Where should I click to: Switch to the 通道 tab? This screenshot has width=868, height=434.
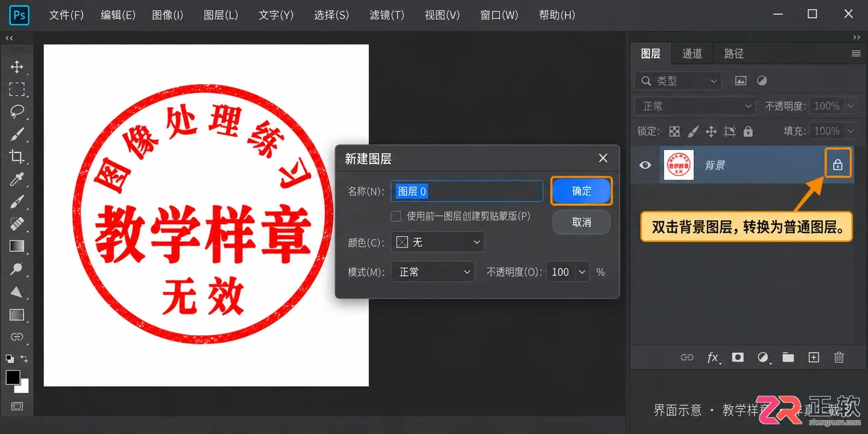(692, 54)
